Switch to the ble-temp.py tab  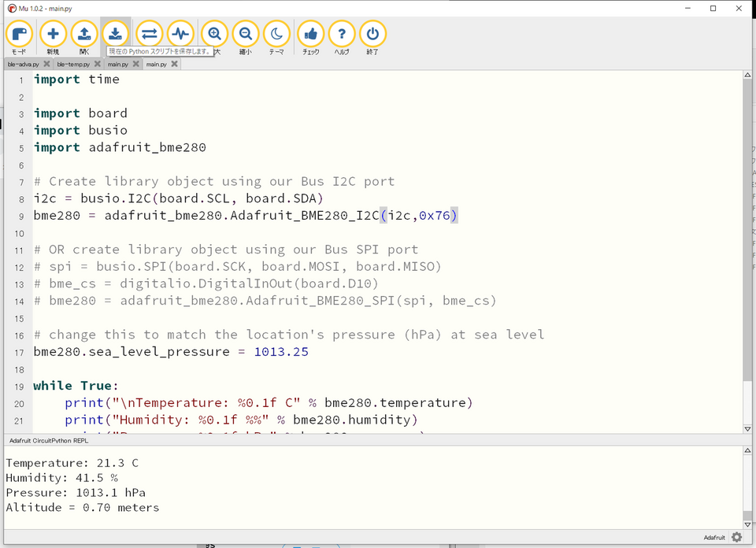(x=72, y=64)
